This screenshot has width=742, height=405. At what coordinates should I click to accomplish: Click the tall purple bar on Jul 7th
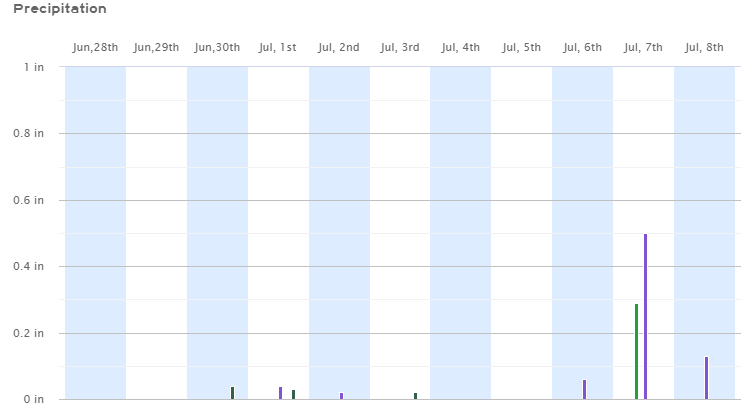pyautogui.click(x=645, y=316)
